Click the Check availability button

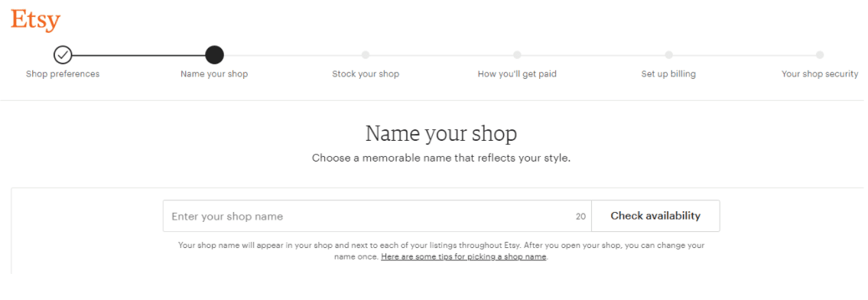pos(655,216)
